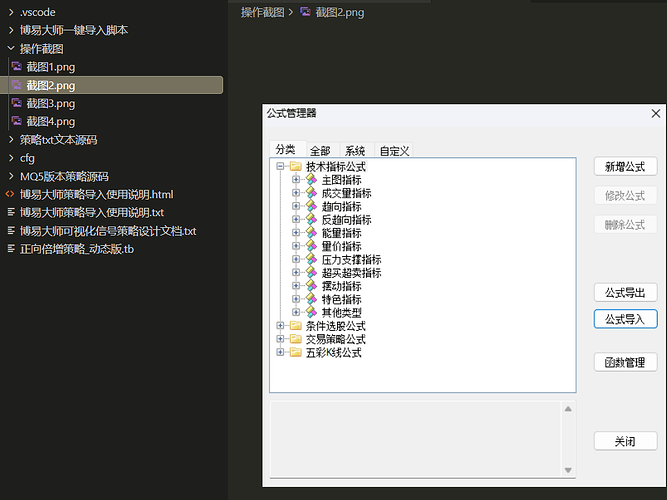Click the 截图4.png file icon
This screenshot has height=500, width=667.
point(17,121)
